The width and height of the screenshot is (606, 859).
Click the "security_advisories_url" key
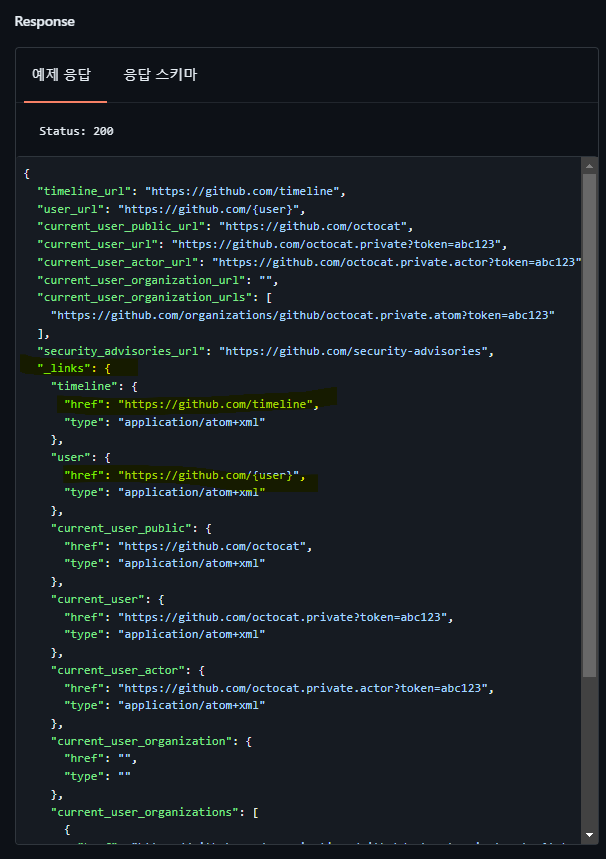tap(121, 351)
